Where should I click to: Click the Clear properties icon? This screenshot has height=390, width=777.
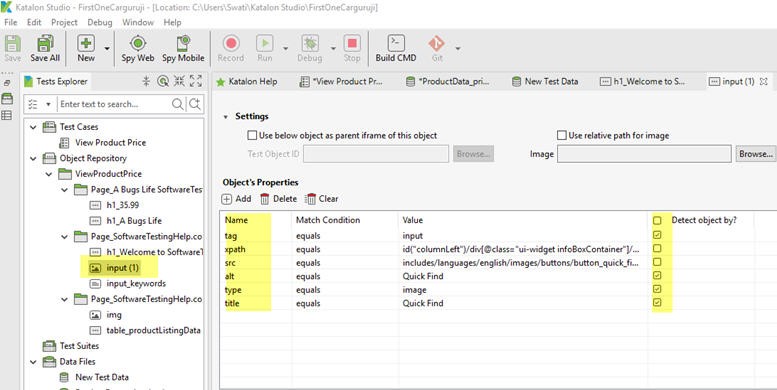pyautogui.click(x=310, y=199)
